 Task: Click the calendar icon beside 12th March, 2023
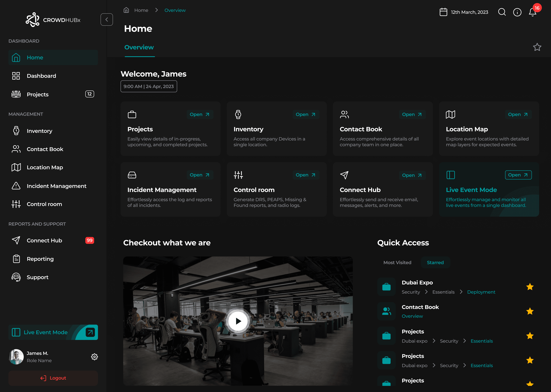pyautogui.click(x=443, y=12)
